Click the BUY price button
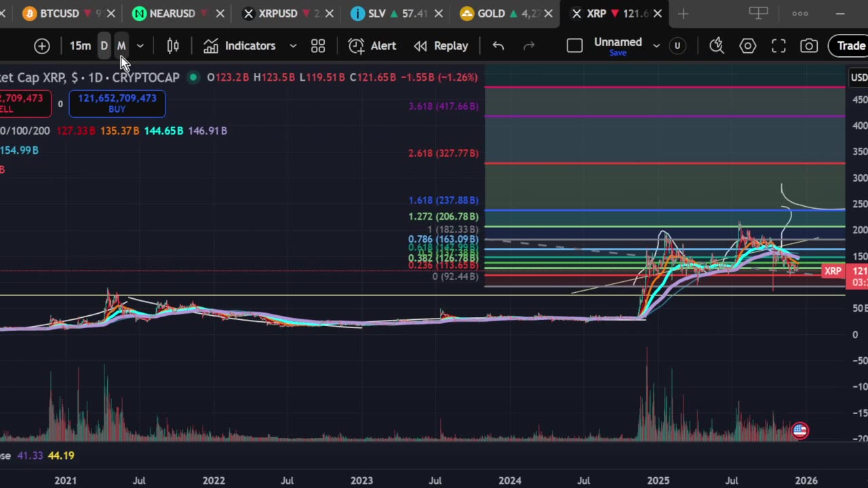868x488 pixels. (x=117, y=104)
